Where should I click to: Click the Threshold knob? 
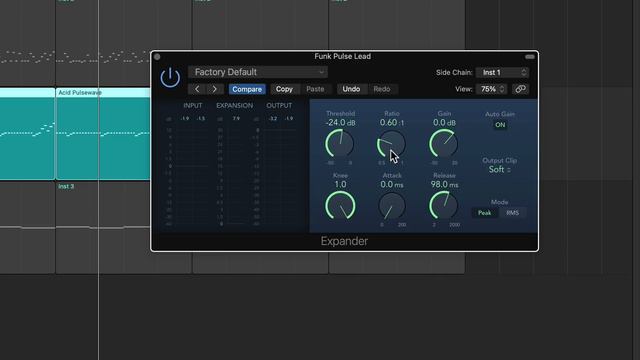(x=340, y=144)
